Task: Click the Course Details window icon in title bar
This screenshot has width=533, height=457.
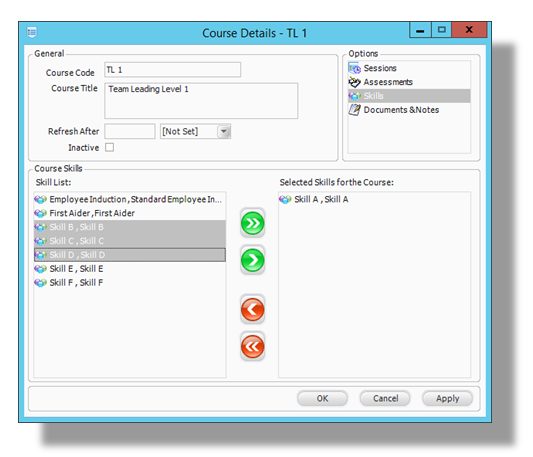Action: 32,32
